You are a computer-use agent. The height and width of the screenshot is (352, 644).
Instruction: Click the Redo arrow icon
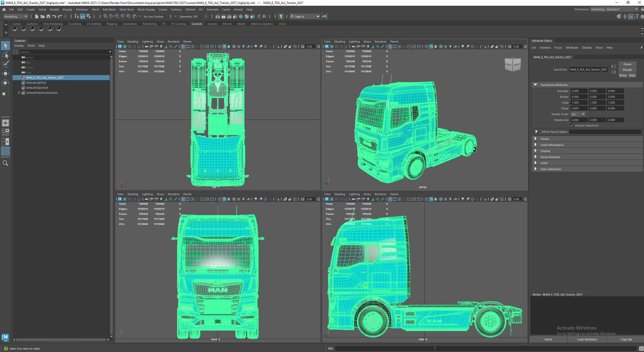[x=60, y=16]
